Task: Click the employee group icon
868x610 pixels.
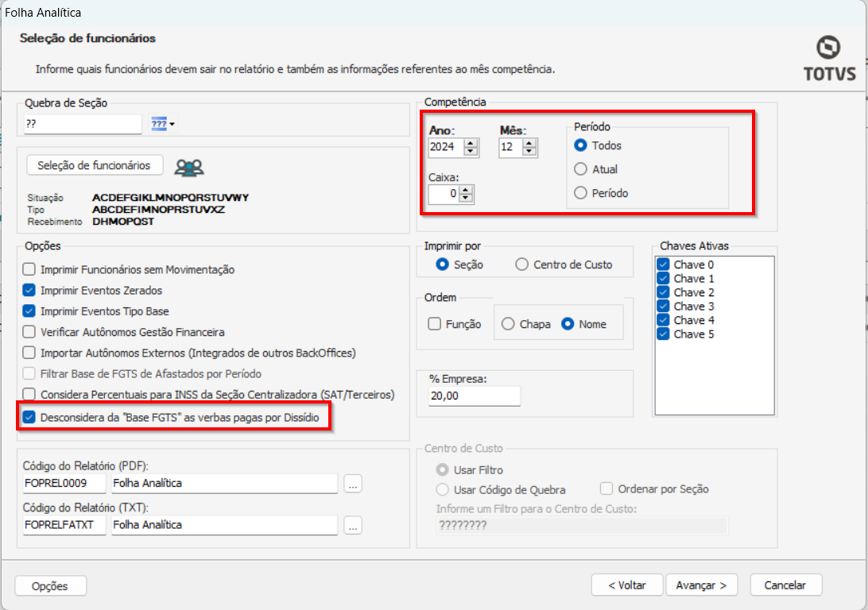Action: (189, 167)
